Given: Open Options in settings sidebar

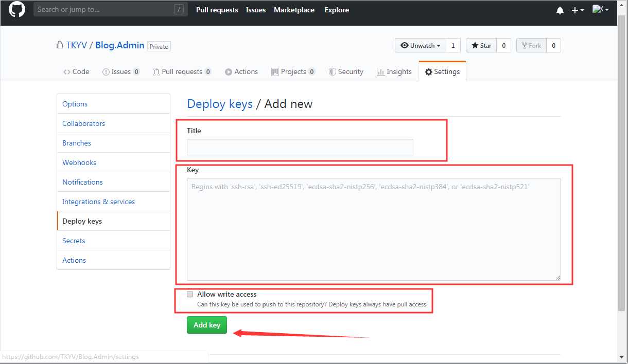Looking at the screenshot, I should click(113, 104).
